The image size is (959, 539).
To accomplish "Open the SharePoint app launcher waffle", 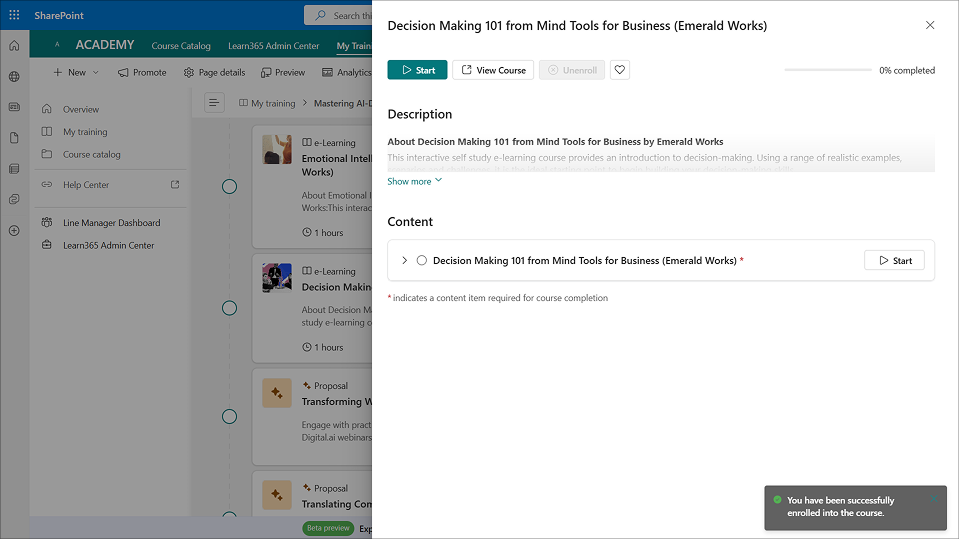I will 14,15.
